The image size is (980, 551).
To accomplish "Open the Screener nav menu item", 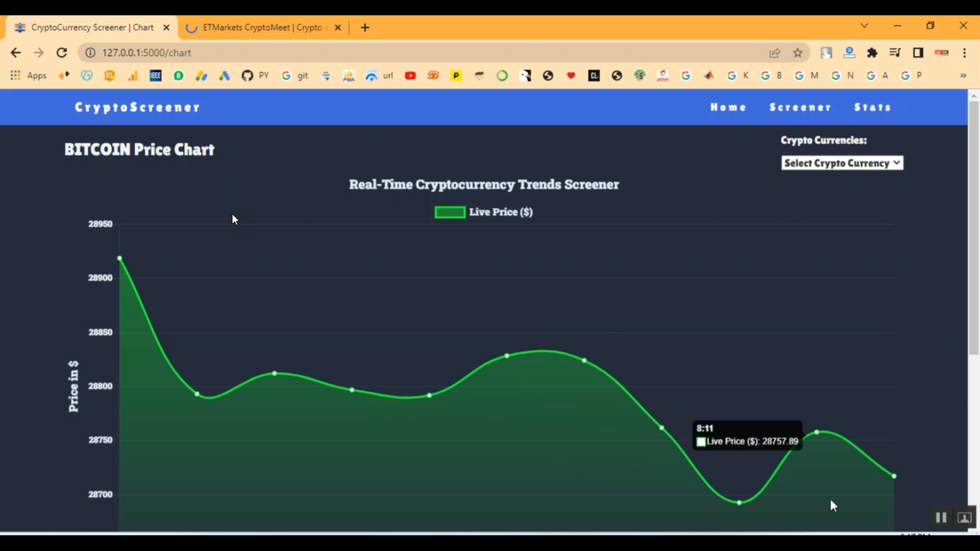I will (800, 107).
